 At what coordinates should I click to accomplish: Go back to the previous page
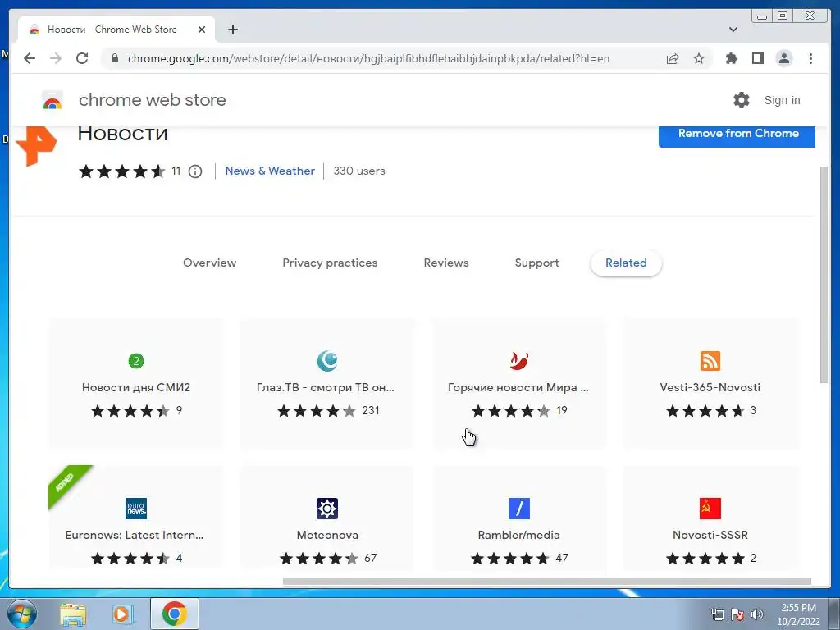30,58
